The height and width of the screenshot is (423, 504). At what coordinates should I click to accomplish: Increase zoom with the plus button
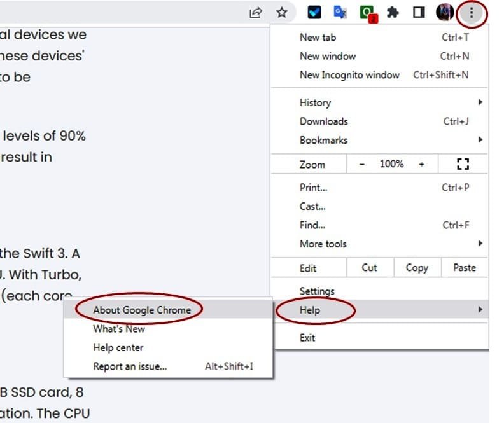coord(421,164)
